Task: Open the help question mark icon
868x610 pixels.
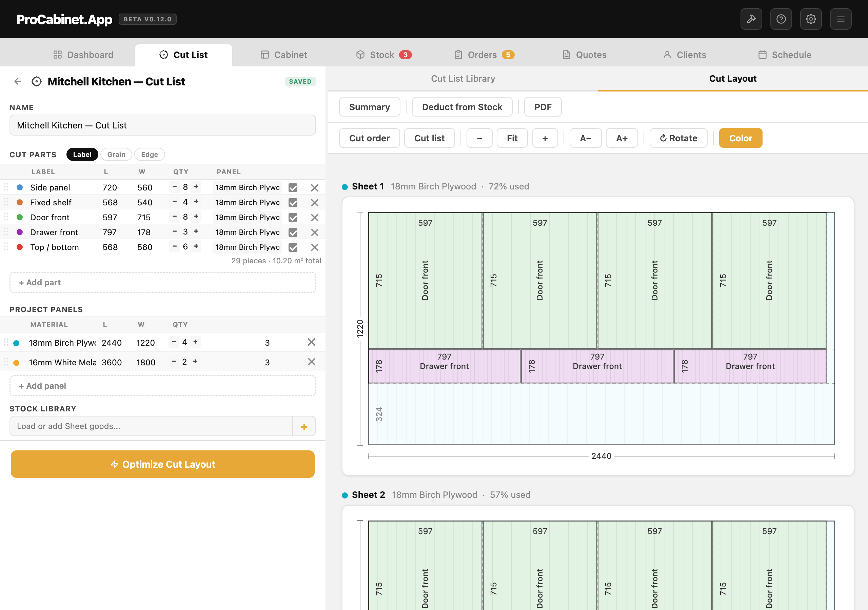Action: [x=781, y=19]
